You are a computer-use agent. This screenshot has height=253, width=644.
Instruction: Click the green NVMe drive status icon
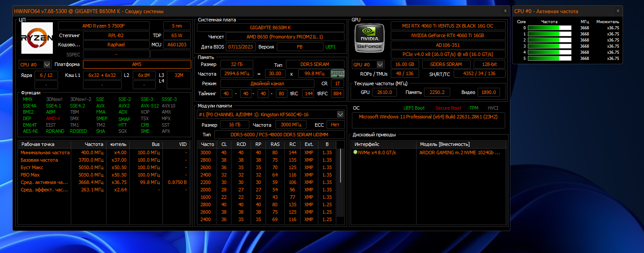pos(355,152)
